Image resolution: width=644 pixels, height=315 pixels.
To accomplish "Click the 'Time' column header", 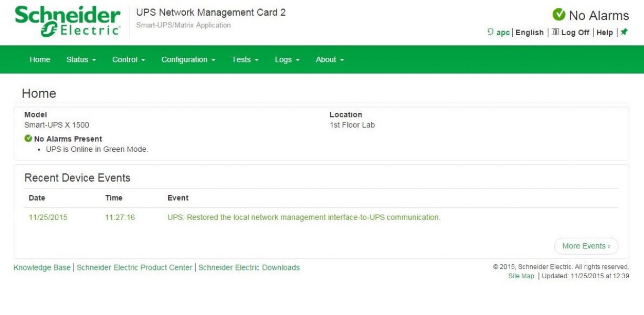I will [x=113, y=198].
